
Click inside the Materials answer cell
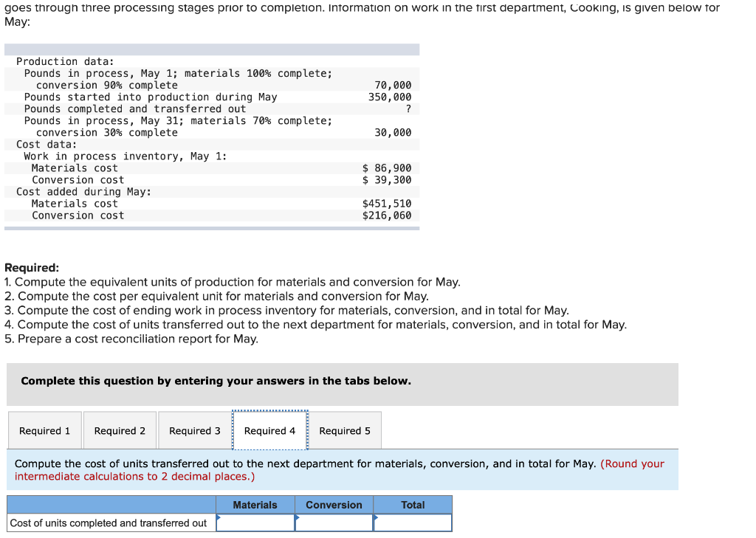(x=255, y=523)
